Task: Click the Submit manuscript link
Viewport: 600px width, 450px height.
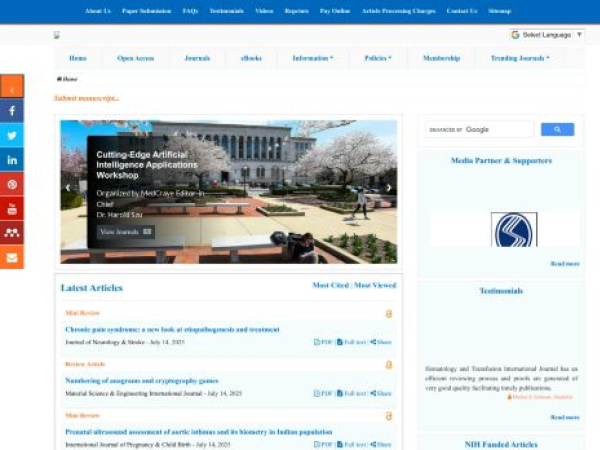Action: [x=86, y=98]
